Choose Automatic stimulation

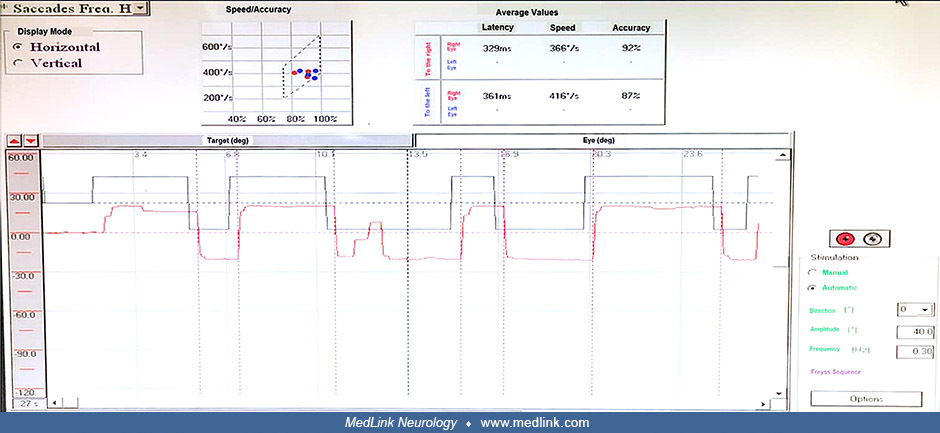[833, 287]
